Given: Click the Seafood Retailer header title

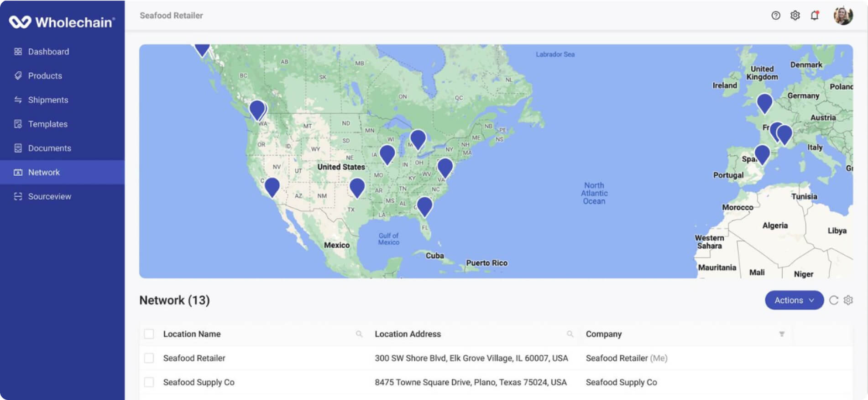Looking at the screenshot, I should coord(171,16).
